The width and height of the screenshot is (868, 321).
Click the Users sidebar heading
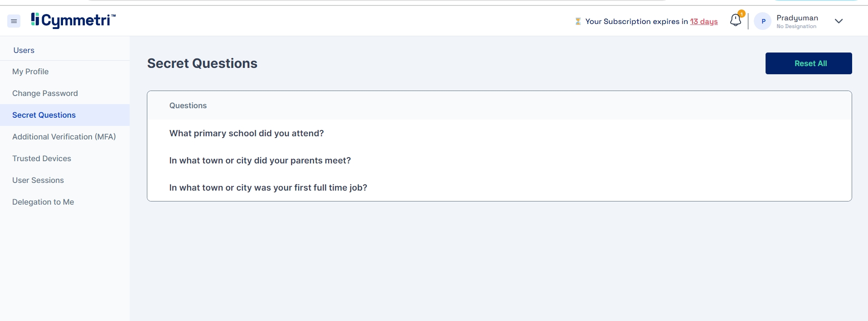click(x=24, y=50)
